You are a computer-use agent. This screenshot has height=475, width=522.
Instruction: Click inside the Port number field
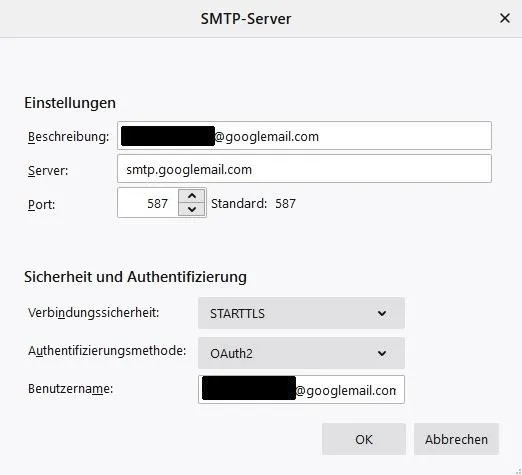(x=148, y=203)
